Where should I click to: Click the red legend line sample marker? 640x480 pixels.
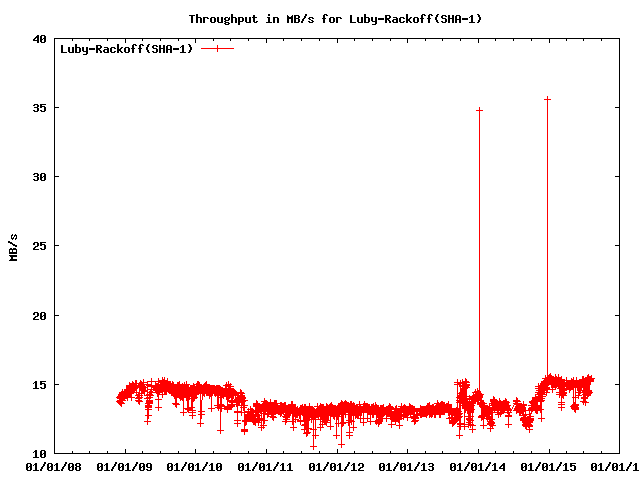coord(217,48)
